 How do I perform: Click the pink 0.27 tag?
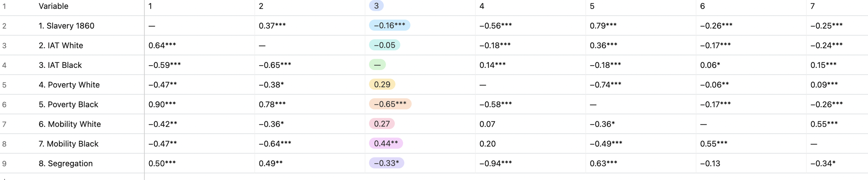(382, 124)
